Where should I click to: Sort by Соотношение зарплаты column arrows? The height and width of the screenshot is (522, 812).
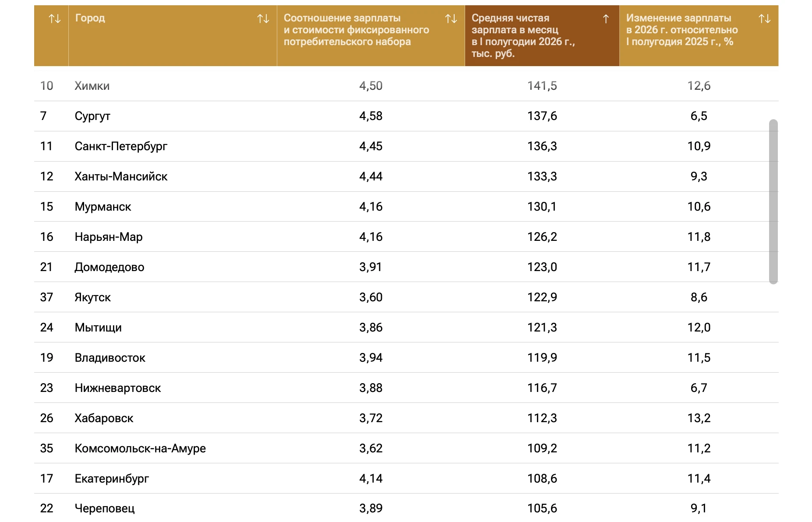click(451, 18)
